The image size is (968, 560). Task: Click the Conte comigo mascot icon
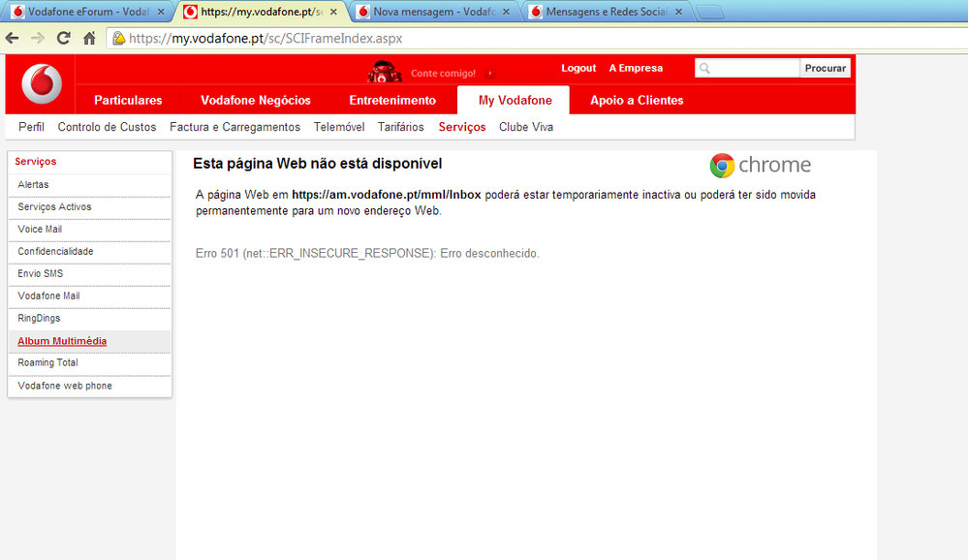[385, 72]
